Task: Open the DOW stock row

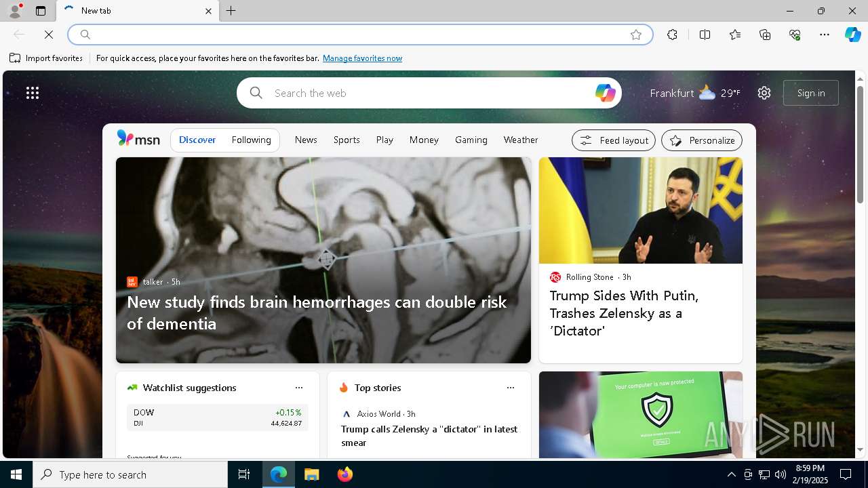Action: (x=218, y=418)
